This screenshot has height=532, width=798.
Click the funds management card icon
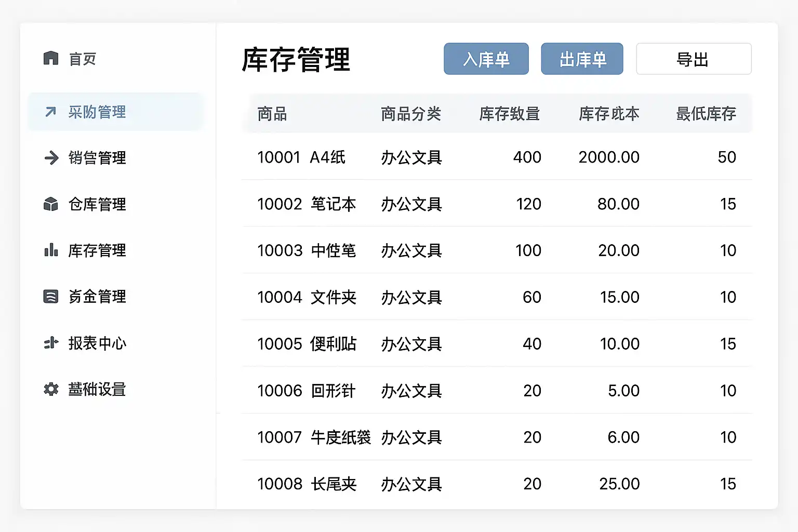50,297
